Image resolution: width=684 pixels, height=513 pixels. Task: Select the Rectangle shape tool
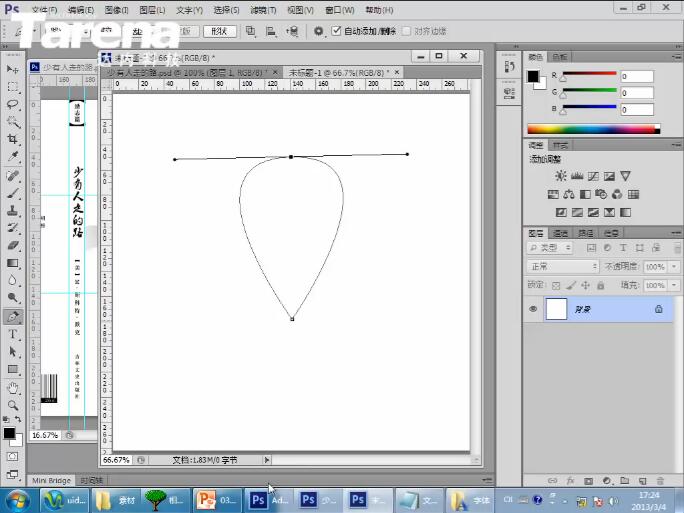pyautogui.click(x=13, y=369)
